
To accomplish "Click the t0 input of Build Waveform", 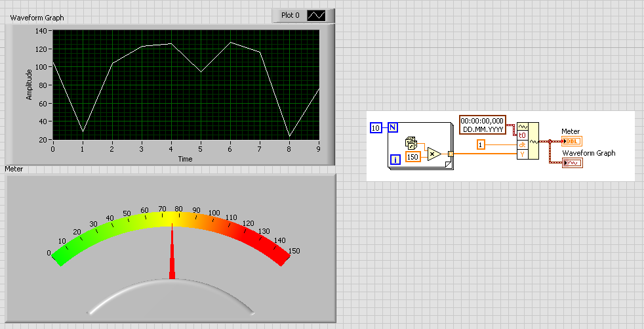I will pyautogui.click(x=522, y=135).
